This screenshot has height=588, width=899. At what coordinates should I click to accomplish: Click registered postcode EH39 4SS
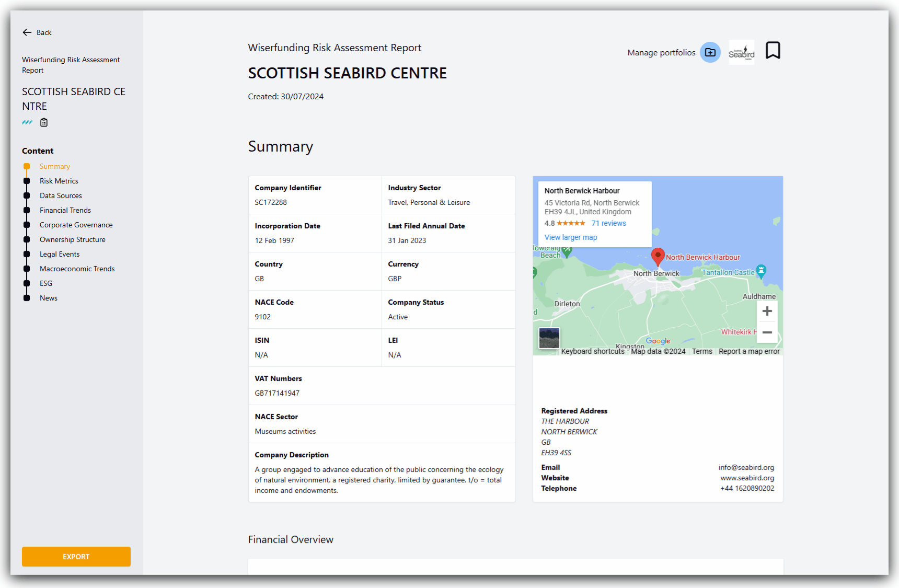pos(556,453)
